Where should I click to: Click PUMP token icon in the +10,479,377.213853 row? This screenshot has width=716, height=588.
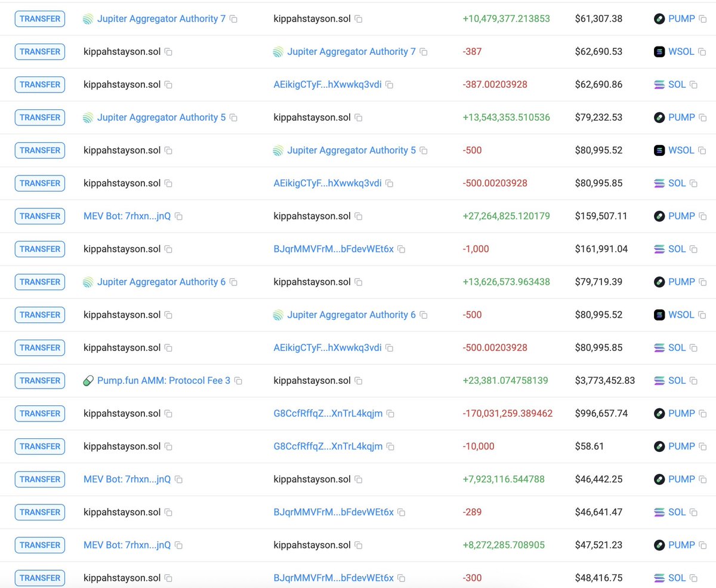[659, 19]
